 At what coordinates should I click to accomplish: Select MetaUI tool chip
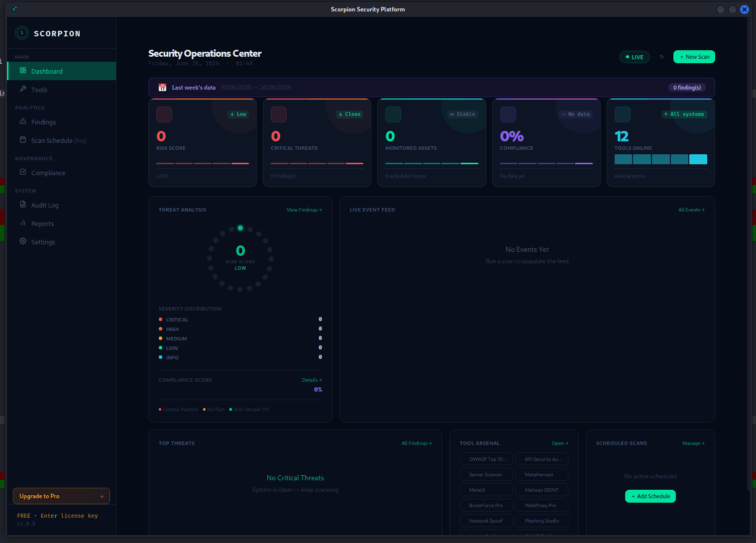pos(486,490)
